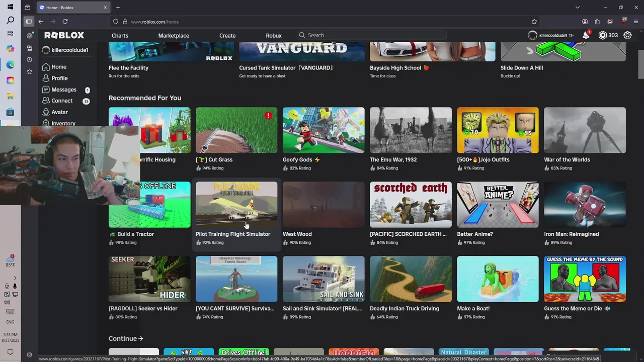Open Profile from the sidebar
This screenshot has width=644, height=362.
[55, 78]
